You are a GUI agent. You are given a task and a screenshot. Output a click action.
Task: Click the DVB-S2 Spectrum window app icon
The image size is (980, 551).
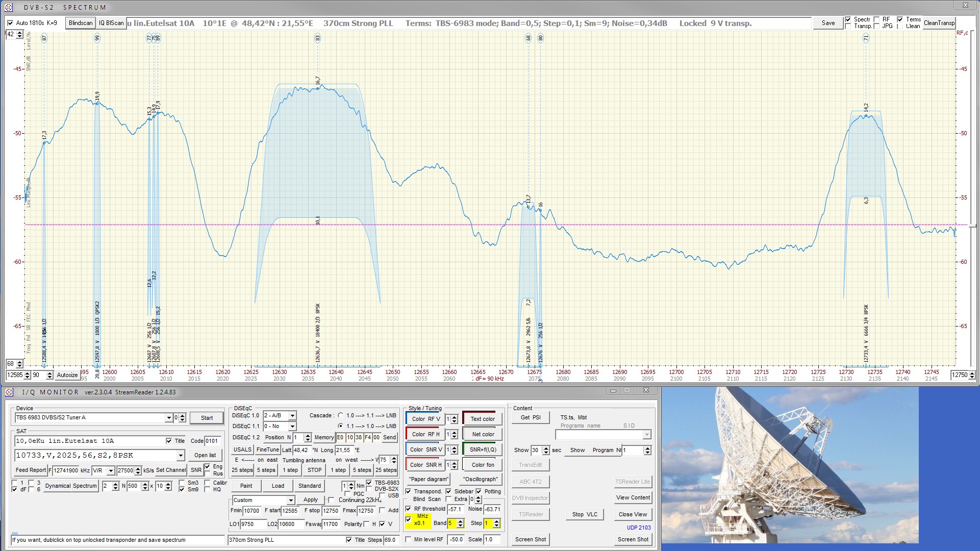point(8,7)
